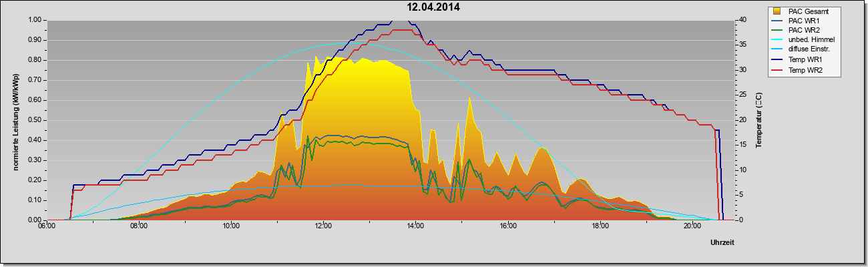Click the 14:00 time axis label
868x267 pixels.
(x=415, y=226)
